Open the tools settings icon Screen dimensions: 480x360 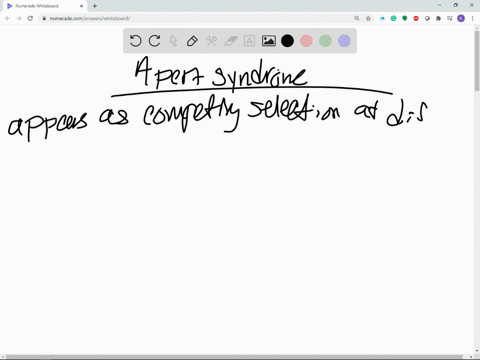point(211,41)
